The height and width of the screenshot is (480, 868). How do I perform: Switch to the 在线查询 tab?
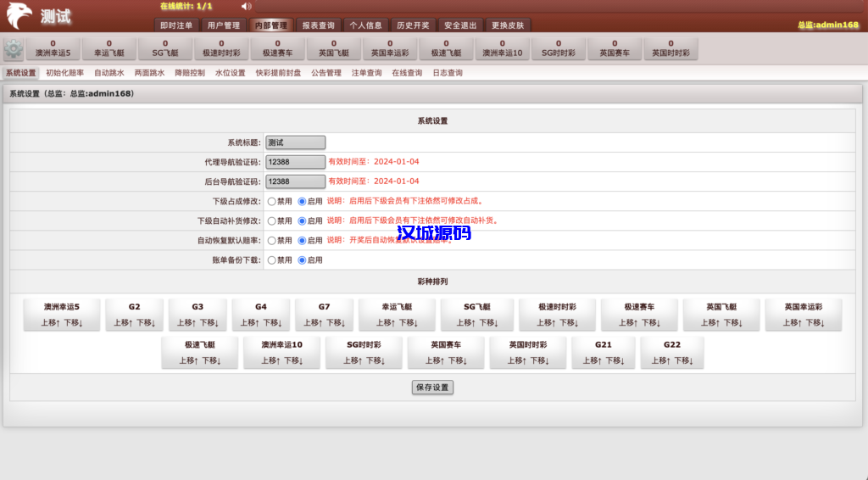pyautogui.click(x=407, y=73)
